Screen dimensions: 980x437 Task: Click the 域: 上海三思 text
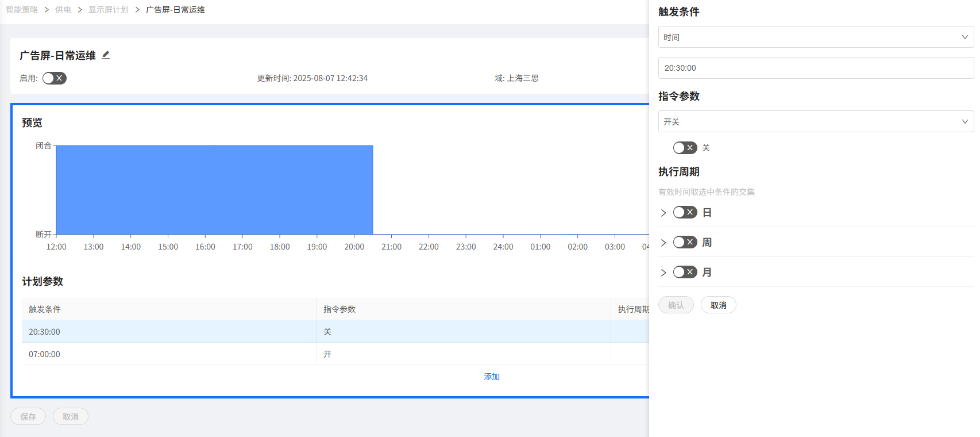click(517, 78)
